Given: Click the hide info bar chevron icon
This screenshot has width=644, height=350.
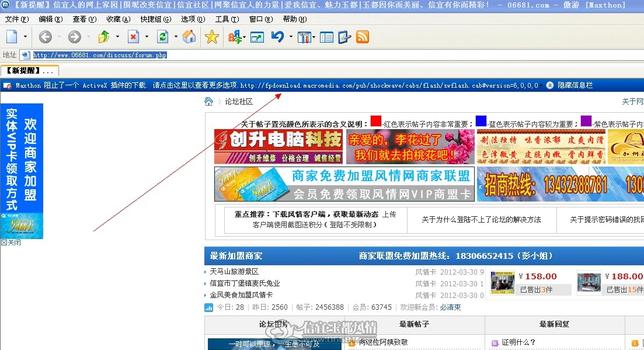Looking at the screenshot, I should point(549,85).
